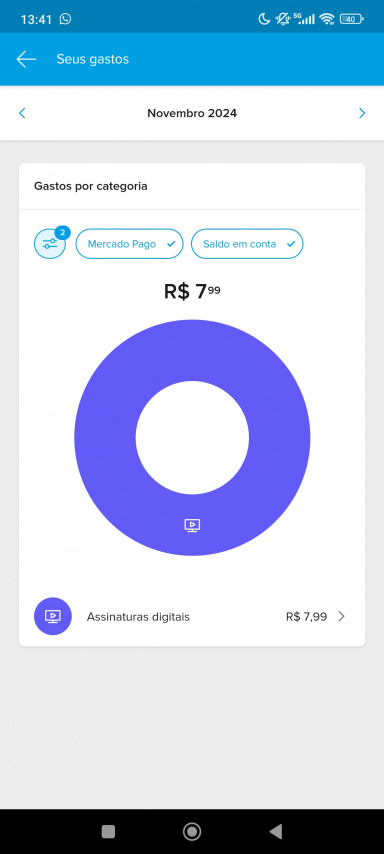Image resolution: width=384 pixels, height=854 pixels.
Task: Tap the total R$ 7,99 above the chart
Action: (192, 292)
